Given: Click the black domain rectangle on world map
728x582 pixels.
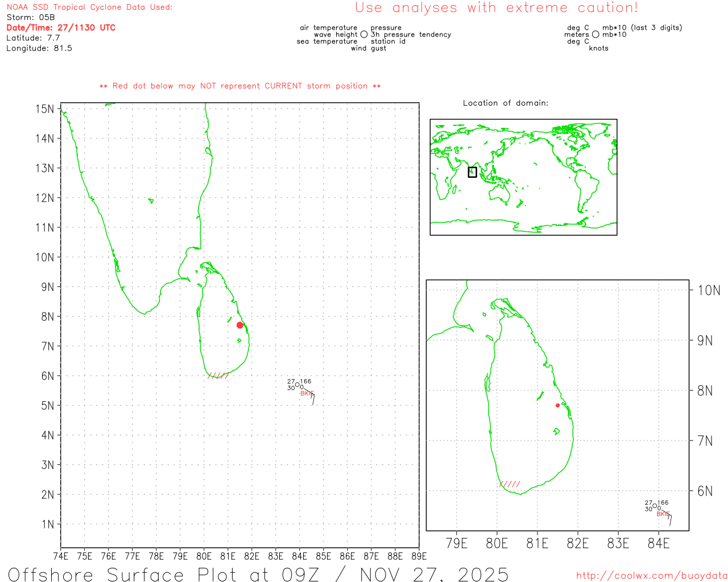Looking at the screenshot, I should tap(472, 172).
